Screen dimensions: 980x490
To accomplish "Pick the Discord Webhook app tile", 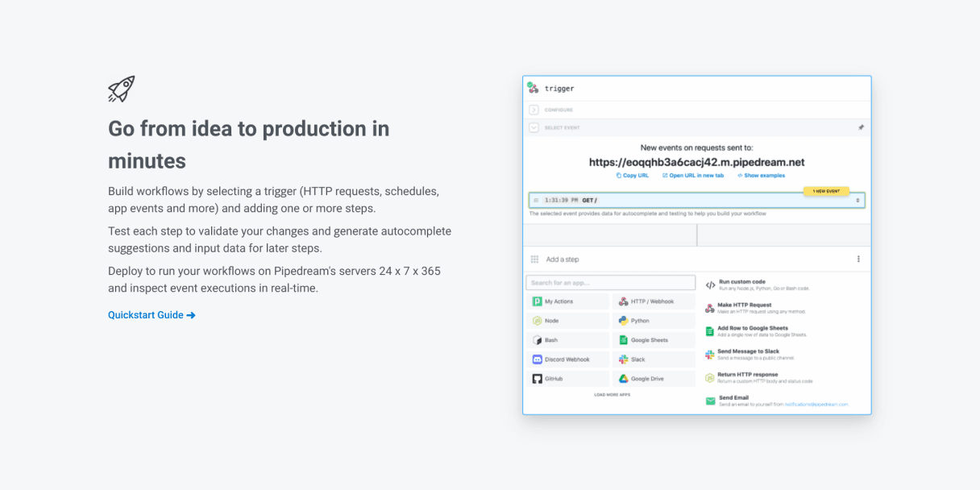I will click(x=567, y=359).
